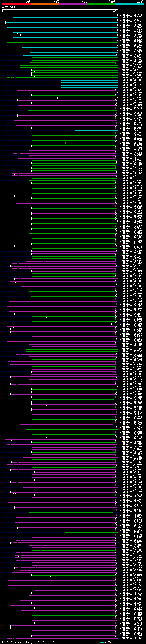This screenshot has width=146, height=644.
Task: Click the orange ~40% identity legend segment
Action: (45, 4)
